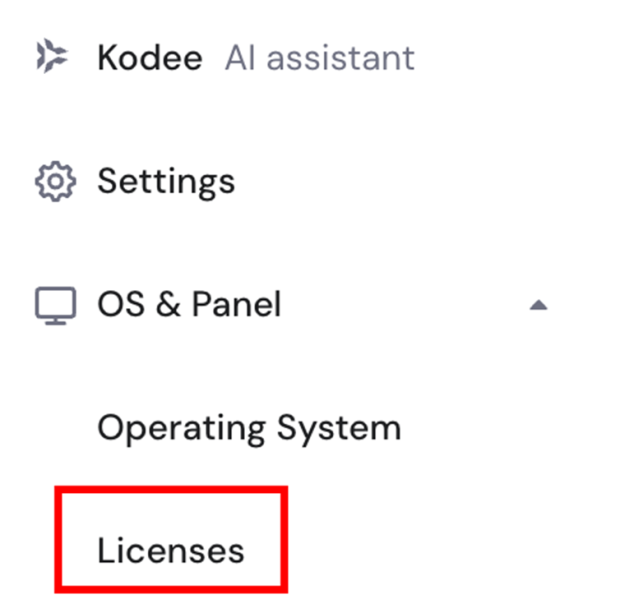
Task: Click the monitor icon beside OS & Panel
Action: click(x=55, y=305)
